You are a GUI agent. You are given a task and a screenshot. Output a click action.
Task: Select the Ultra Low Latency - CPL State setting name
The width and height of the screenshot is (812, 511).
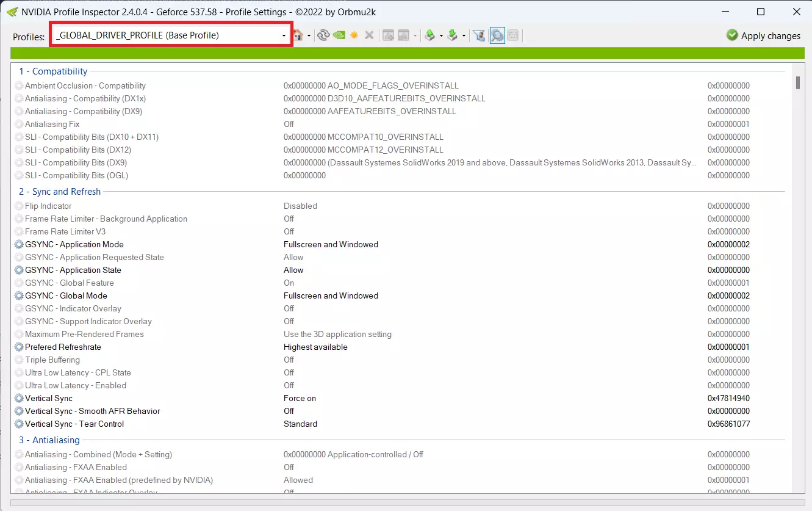78,373
